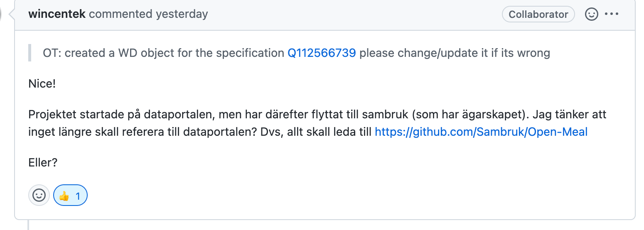This screenshot has height=230, width=644.
Task: Click the "Nice!" line in the comment
Action: 42,84
